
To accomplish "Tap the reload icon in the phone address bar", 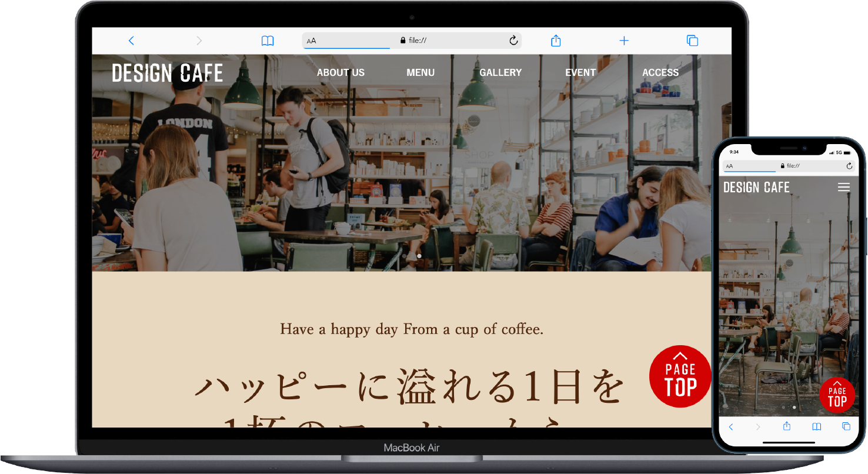I will (849, 166).
